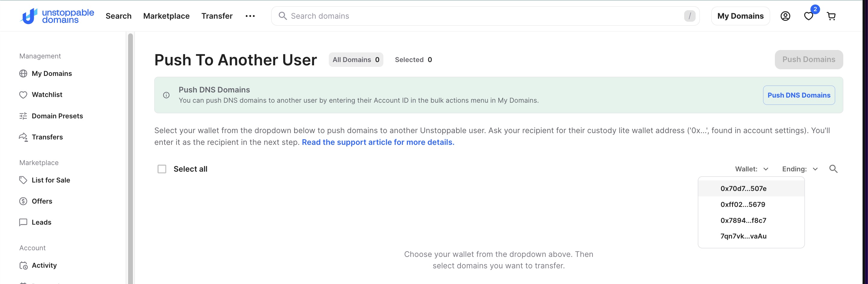Expand the Wallet dropdown

[751, 169]
